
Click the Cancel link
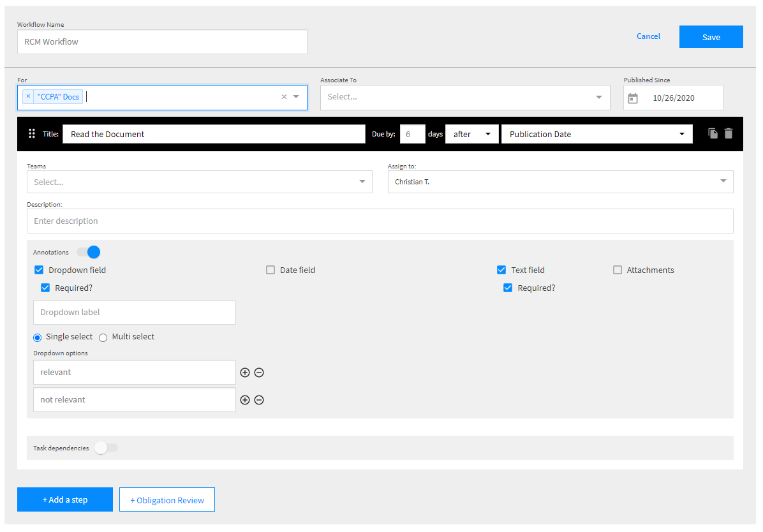pos(648,36)
